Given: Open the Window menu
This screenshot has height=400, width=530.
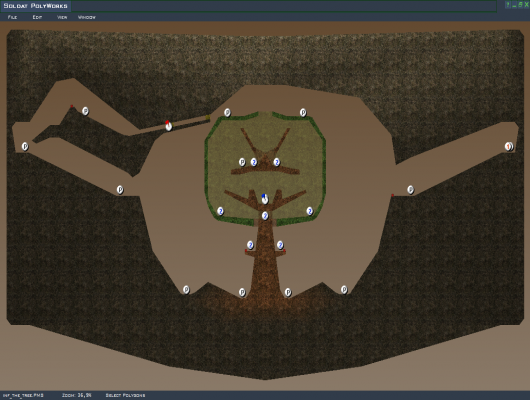Looking at the screenshot, I should coord(87,17).
